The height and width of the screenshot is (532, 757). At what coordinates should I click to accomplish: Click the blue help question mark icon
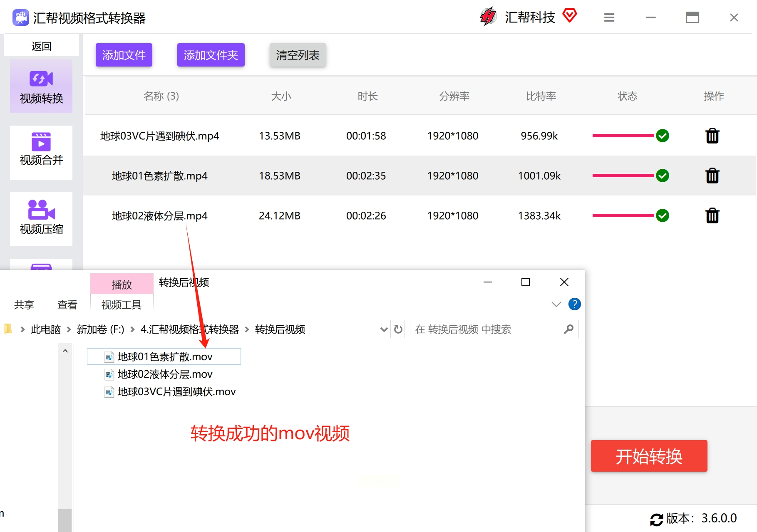(x=574, y=304)
